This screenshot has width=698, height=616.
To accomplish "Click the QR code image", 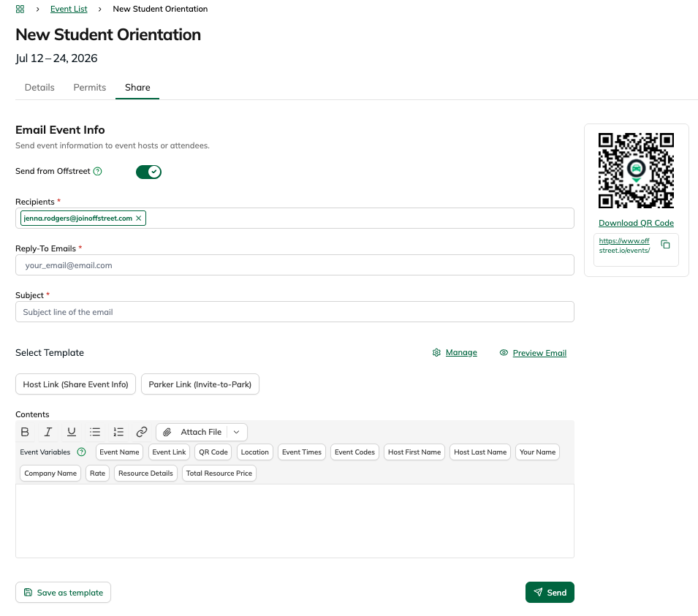I will 636,170.
